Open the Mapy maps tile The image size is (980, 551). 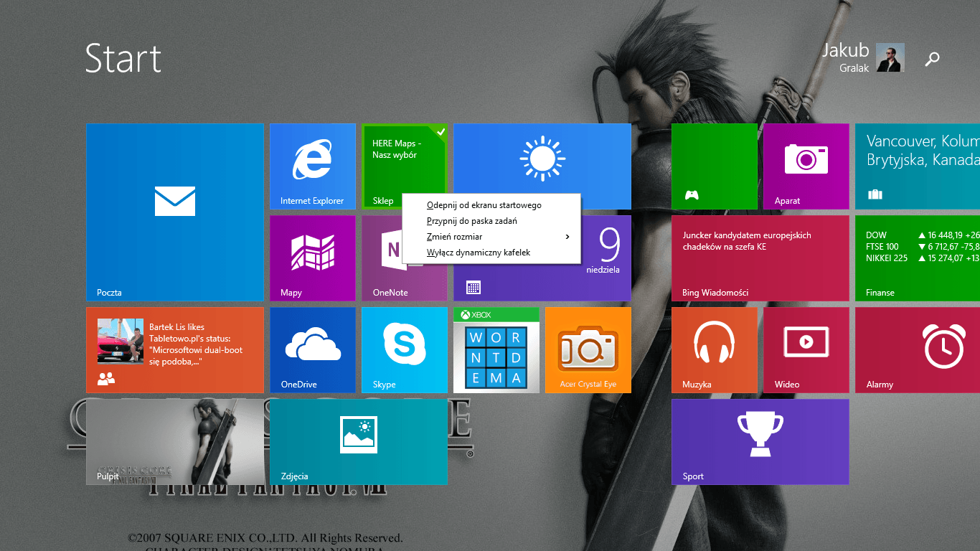(x=313, y=258)
